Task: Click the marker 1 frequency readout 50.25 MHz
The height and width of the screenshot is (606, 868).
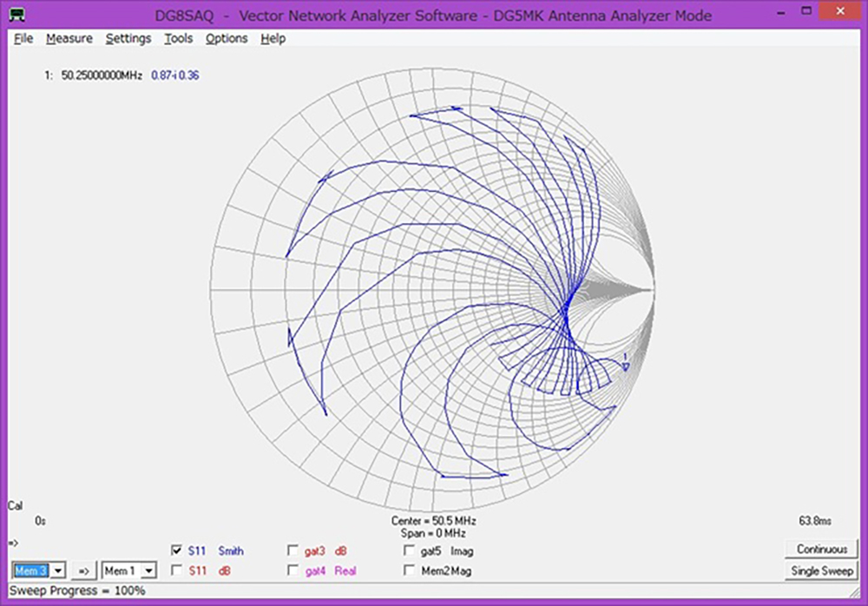Action: tap(102, 76)
